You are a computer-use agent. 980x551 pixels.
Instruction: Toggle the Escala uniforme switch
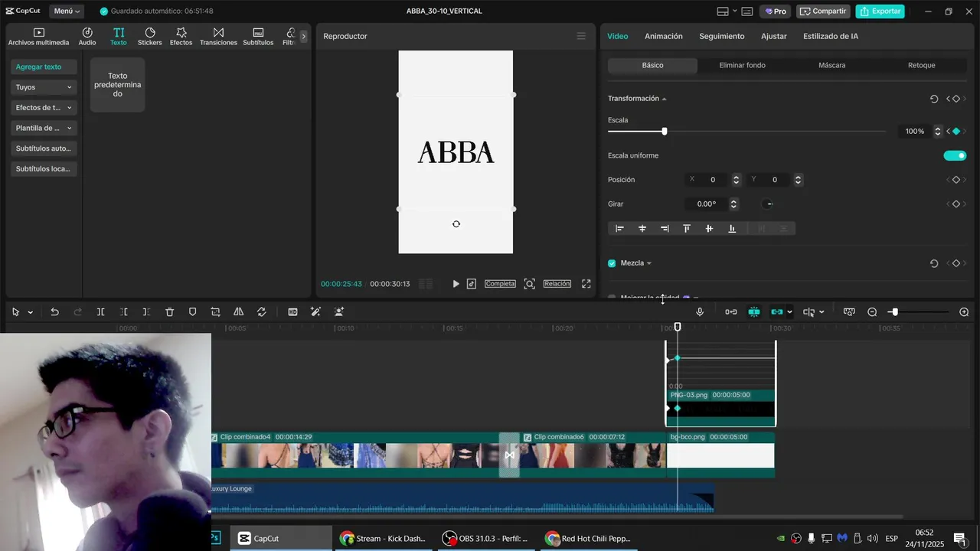(955, 155)
